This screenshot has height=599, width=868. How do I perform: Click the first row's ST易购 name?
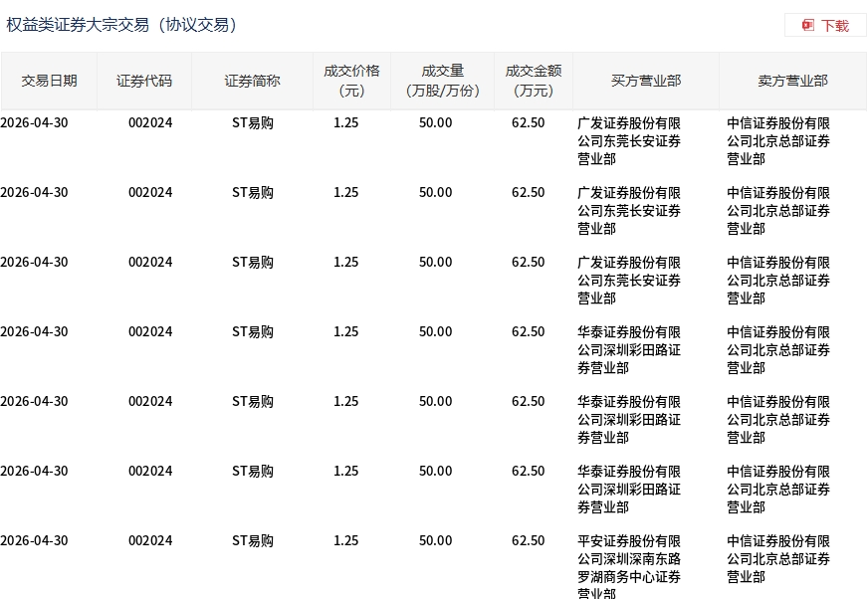253,123
